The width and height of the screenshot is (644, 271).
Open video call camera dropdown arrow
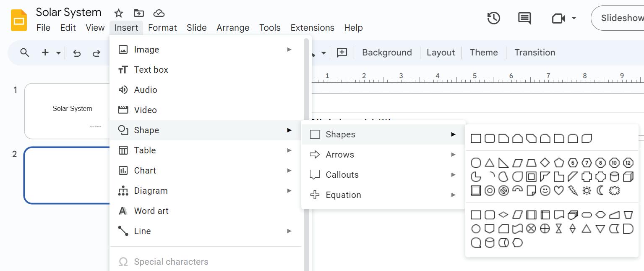point(574,18)
